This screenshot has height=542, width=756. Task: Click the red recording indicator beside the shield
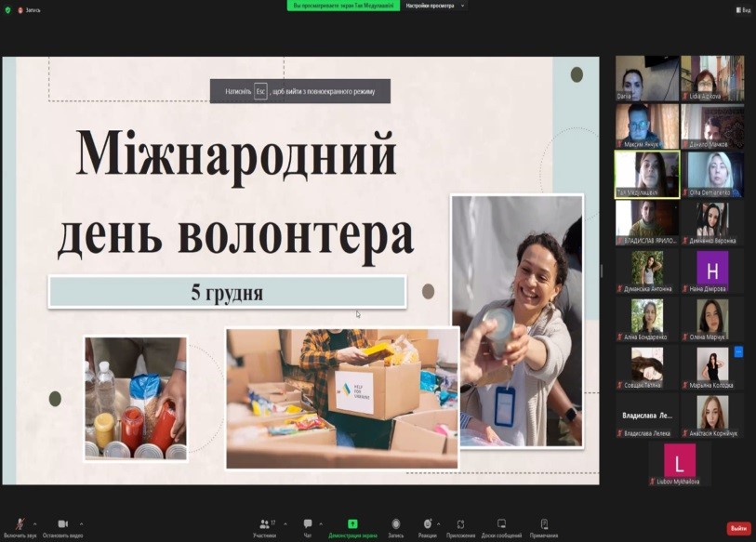(20, 10)
